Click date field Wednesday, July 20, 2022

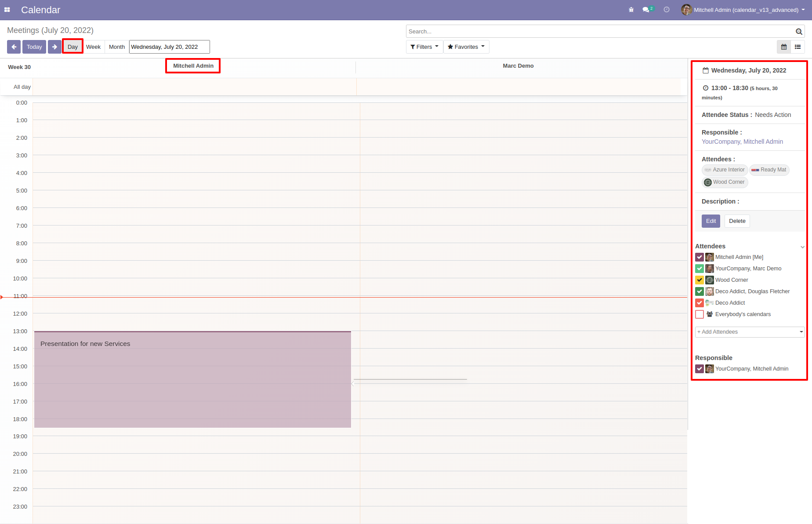tap(169, 47)
